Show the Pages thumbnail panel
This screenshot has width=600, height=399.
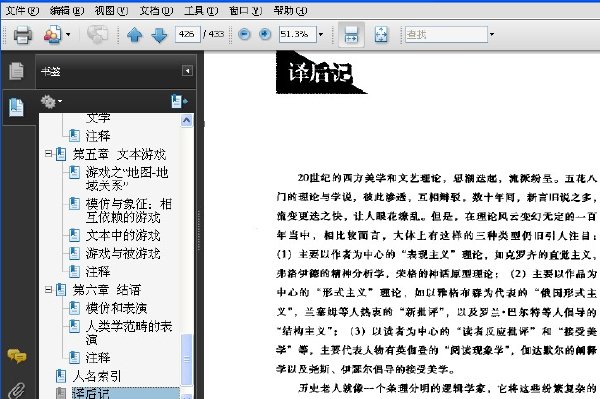(16, 72)
